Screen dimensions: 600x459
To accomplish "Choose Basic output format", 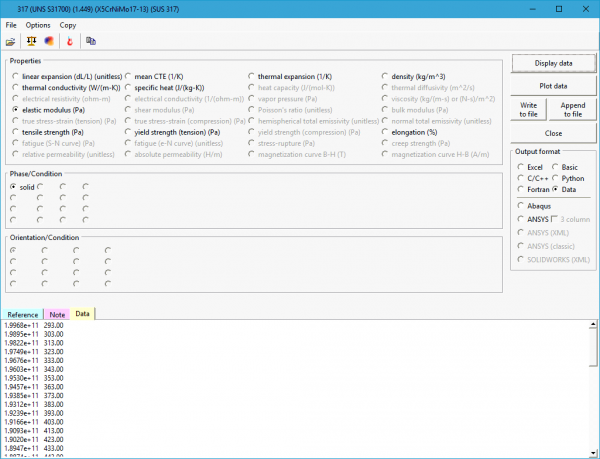I will point(565,167).
